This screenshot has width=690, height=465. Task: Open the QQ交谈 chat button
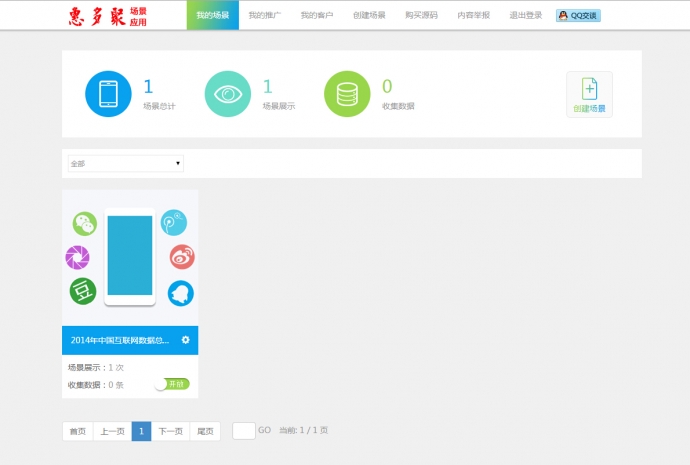[578, 16]
